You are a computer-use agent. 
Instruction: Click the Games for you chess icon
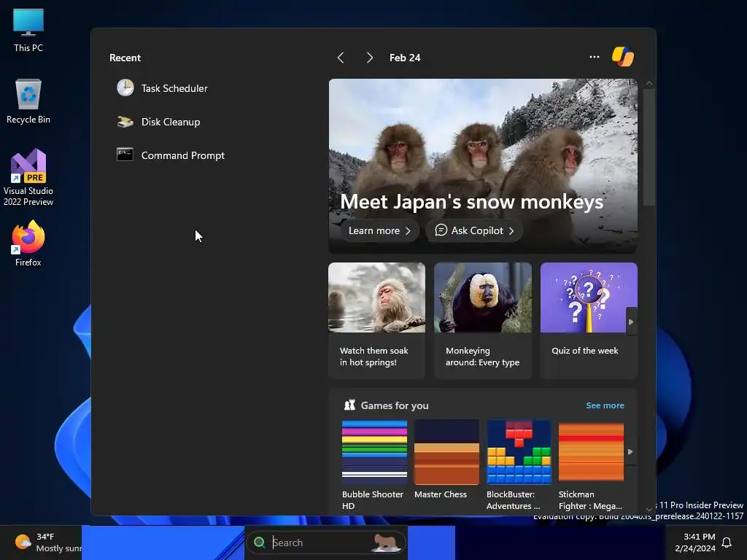click(x=349, y=405)
